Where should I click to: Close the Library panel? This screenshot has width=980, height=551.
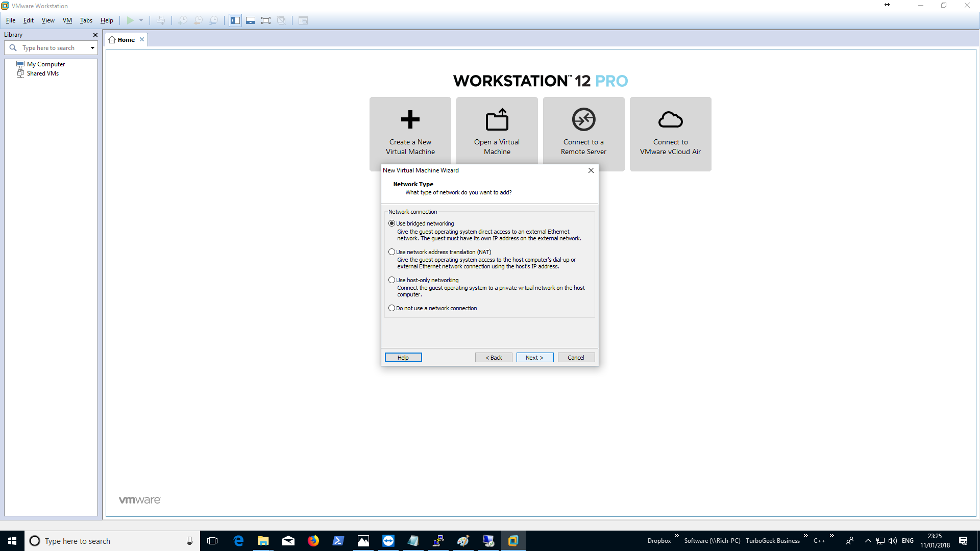[95, 35]
